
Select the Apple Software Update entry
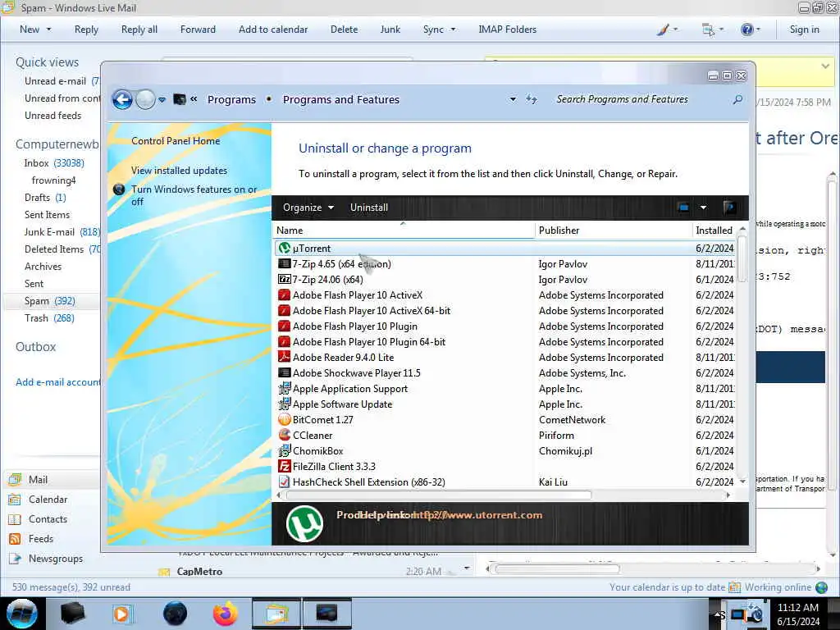[342, 404]
